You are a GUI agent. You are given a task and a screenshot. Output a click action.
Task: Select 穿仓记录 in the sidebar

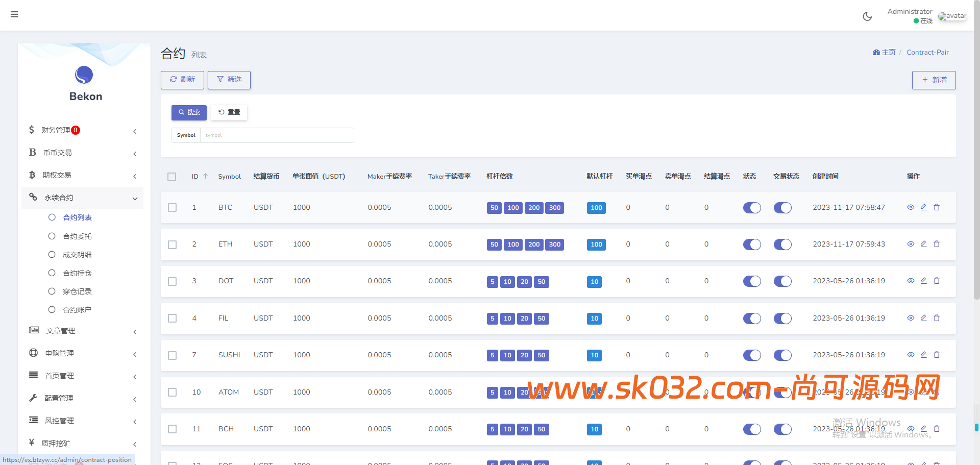point(78,291)
